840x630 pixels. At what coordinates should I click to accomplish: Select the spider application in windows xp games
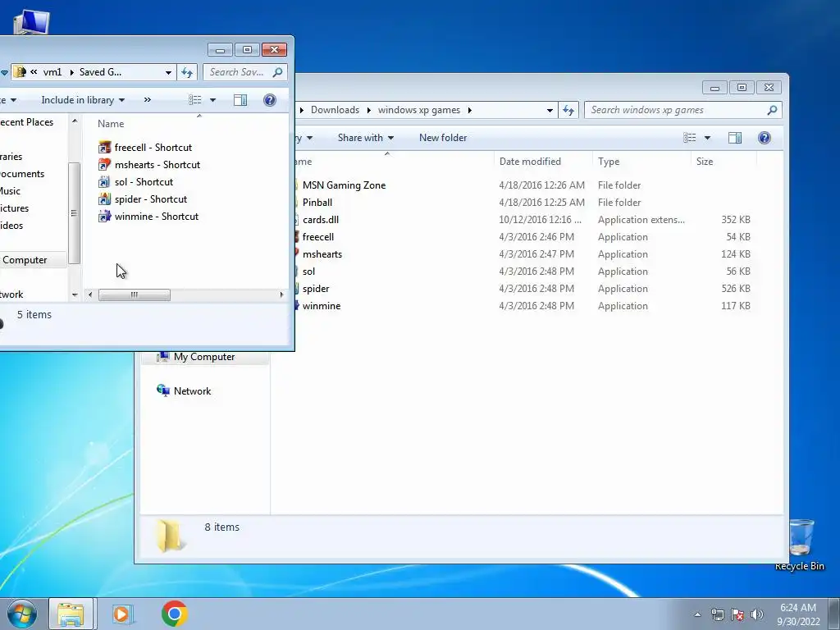pyautogui.click(x=316, y=288)
